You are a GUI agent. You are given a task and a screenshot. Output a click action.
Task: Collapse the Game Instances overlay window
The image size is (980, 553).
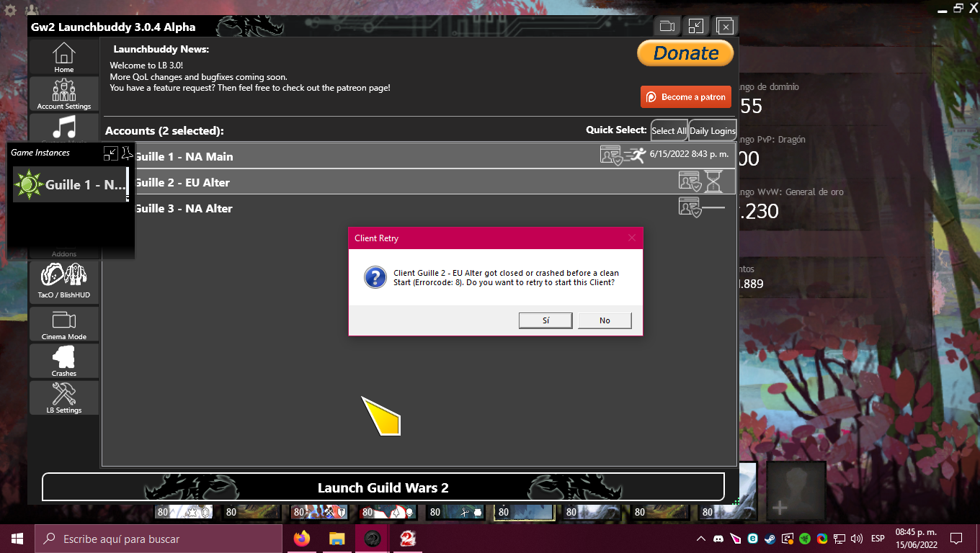pos(110,152)
